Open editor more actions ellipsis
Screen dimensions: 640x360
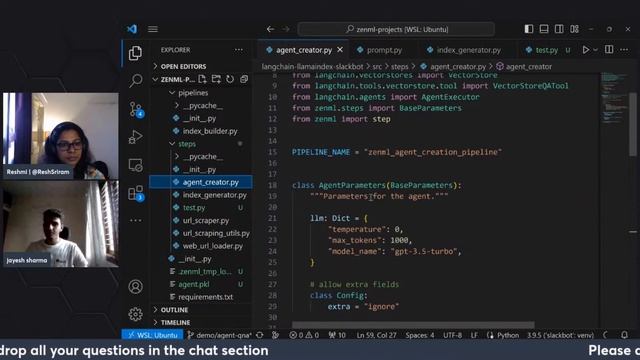pos(624,50)
